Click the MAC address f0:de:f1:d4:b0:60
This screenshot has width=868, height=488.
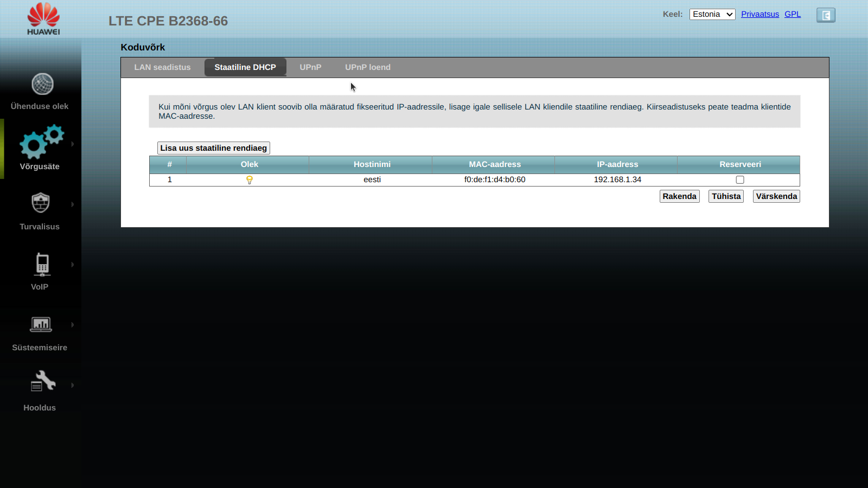point(495,179)
